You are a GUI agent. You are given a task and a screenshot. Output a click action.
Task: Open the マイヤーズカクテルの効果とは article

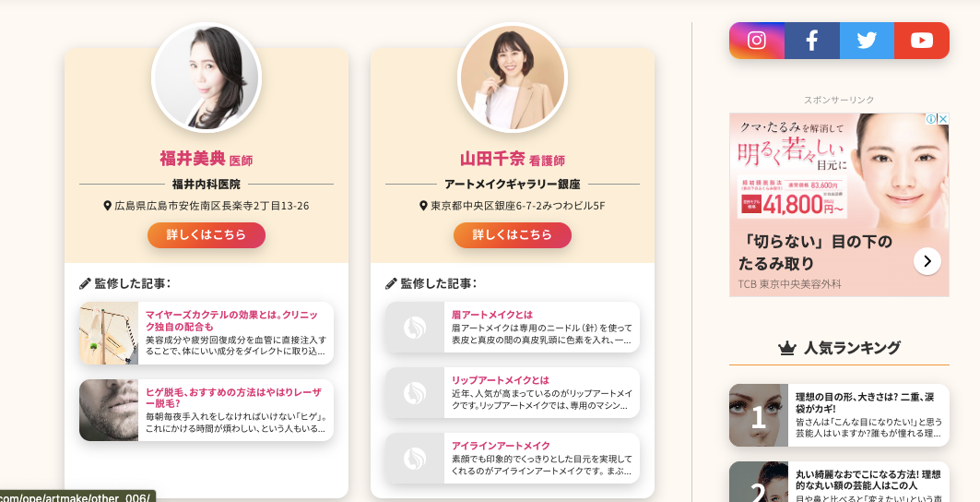pos(207,333)
